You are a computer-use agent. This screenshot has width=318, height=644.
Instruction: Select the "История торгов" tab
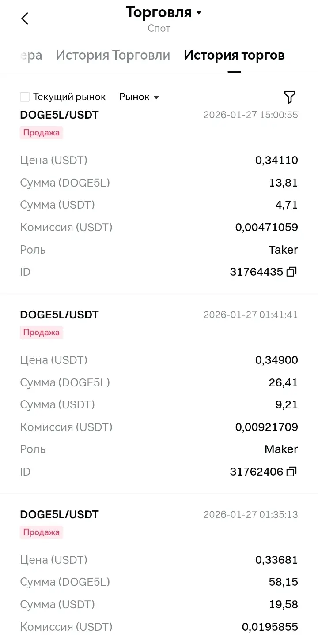(234, 55)
